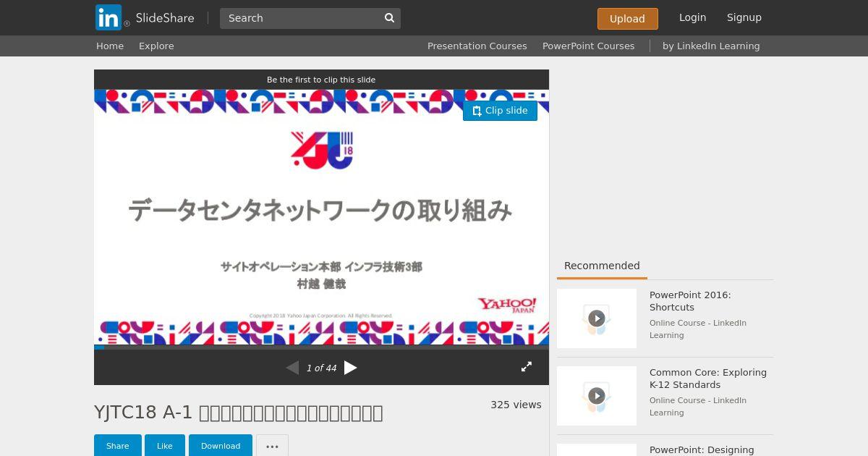Click the LinkedIn SlideShare logo
Image resolution: width=868 pixels, height=456 pixels.
[145, 17]
